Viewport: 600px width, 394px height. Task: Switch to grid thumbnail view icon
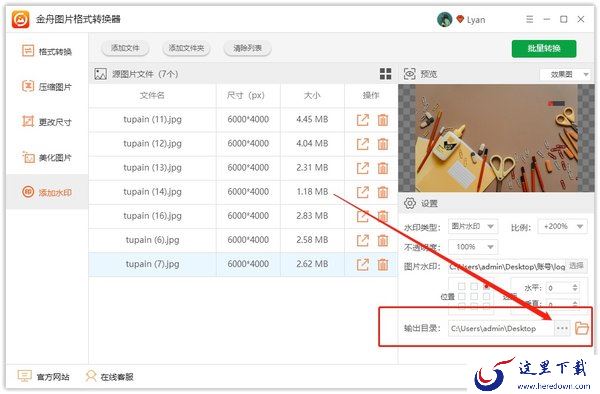(x=385, y=74)
